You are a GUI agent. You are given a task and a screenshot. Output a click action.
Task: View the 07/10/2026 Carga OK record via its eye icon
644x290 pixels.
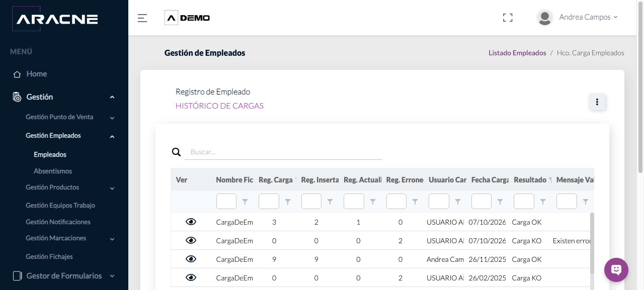point(191,222)
